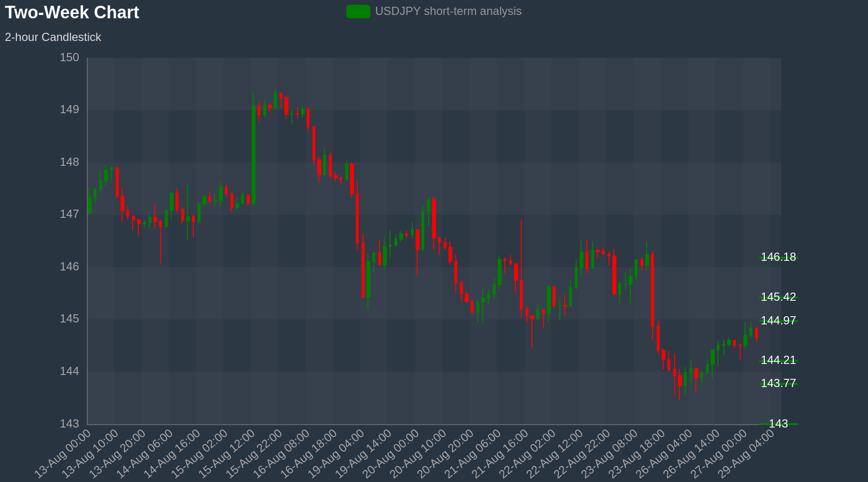The width and height of the screenshot is (868, 482).
Task: Click the 150 y-axis tick label
Action: tap(69, 58)
